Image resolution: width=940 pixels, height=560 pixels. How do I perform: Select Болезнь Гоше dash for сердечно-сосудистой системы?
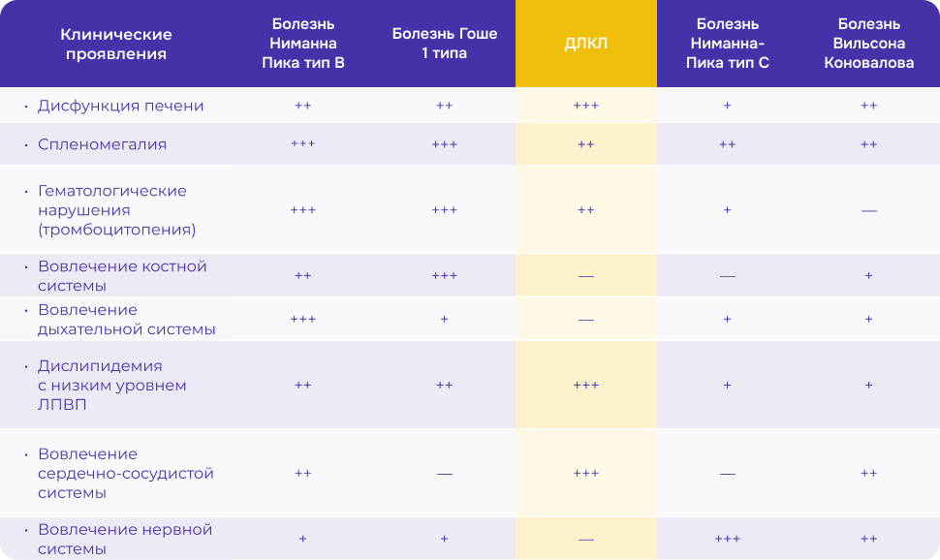coord(444,474)
